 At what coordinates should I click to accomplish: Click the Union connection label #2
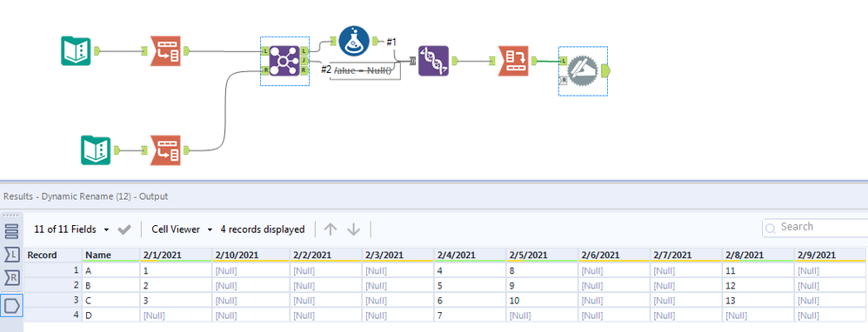click(326, 70)
